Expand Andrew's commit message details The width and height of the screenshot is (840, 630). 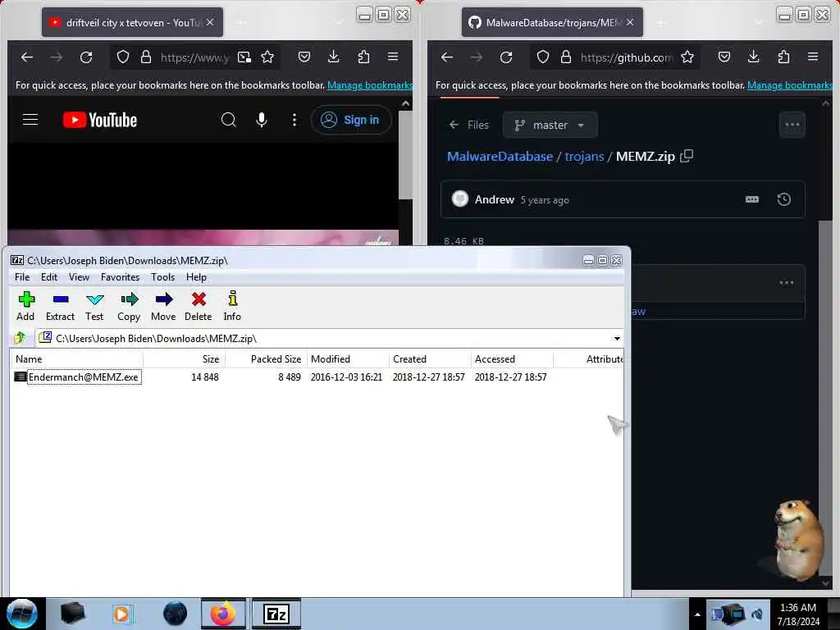pyautogui.click(x=752, y=200)
